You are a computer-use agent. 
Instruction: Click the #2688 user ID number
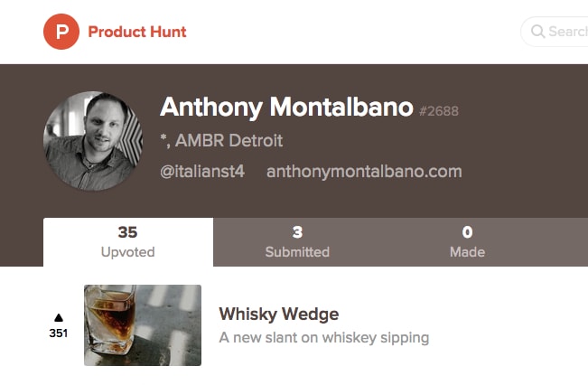click(439, 111)
